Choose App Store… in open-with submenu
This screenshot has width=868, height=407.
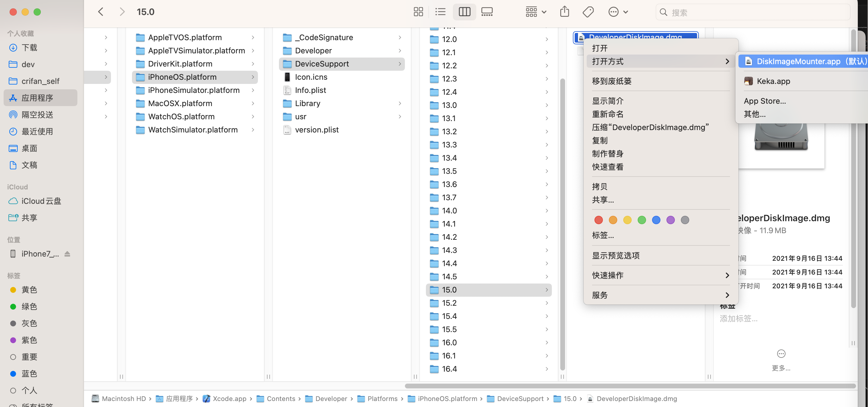point(803,101)
